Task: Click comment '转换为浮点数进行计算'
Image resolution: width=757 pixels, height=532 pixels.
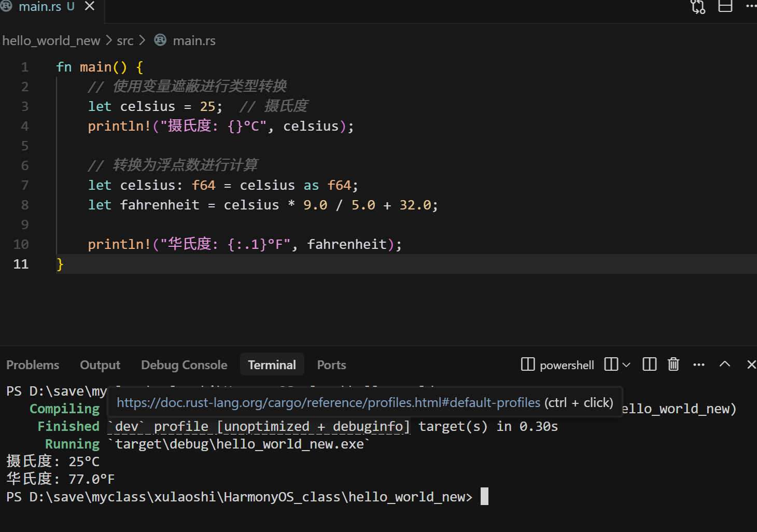Action: point(173,165)
